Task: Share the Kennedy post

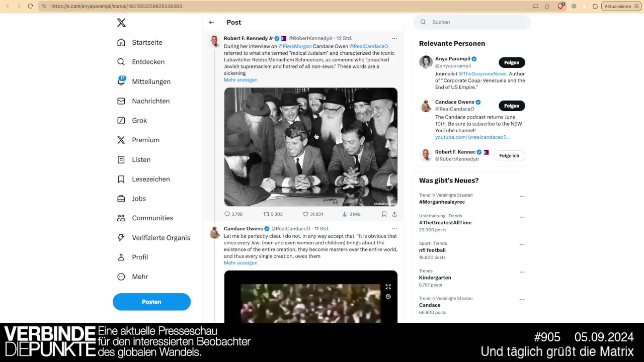Action: point(394,214)
